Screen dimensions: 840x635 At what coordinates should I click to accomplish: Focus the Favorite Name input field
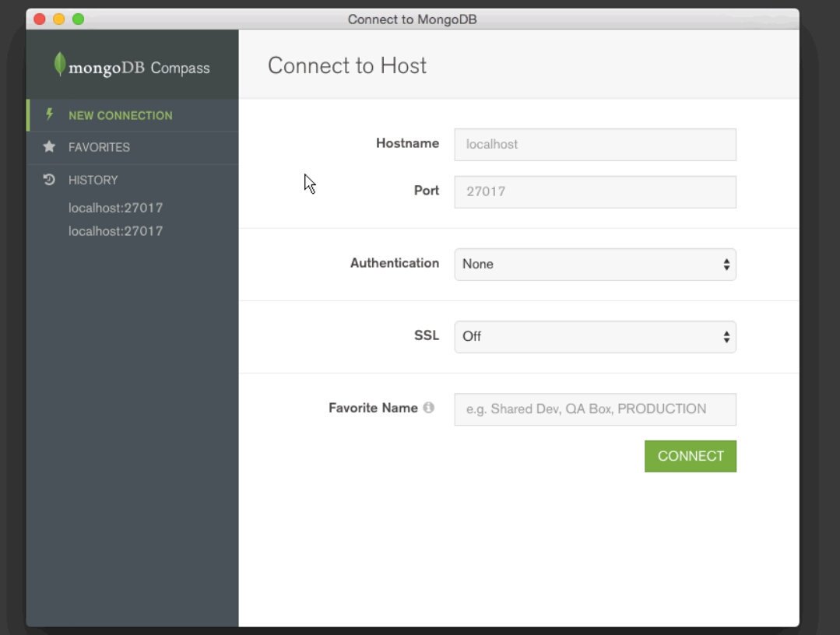click(596, 409)
